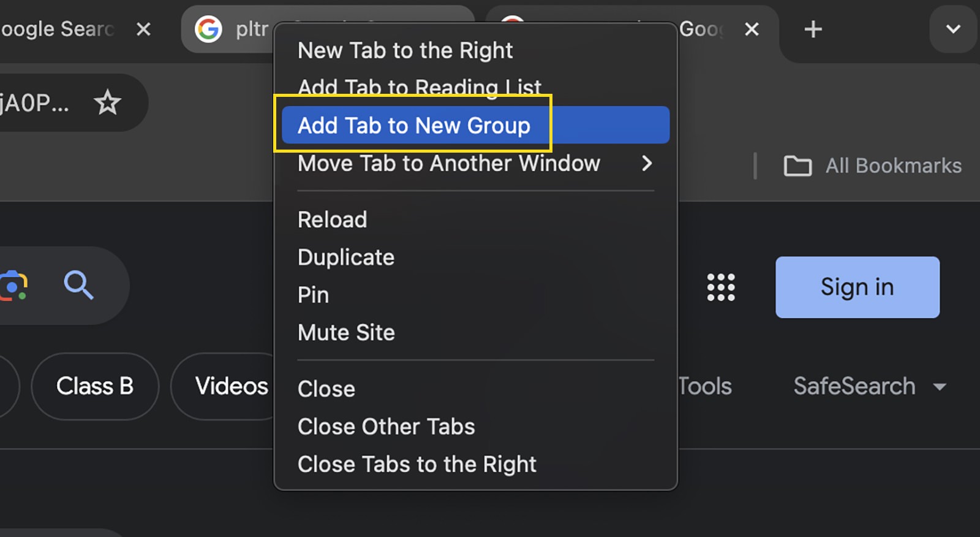The width and height of the screenshot is (980, 537).
Task: Open the All Bookmarks folder
Action: (873, 166)
